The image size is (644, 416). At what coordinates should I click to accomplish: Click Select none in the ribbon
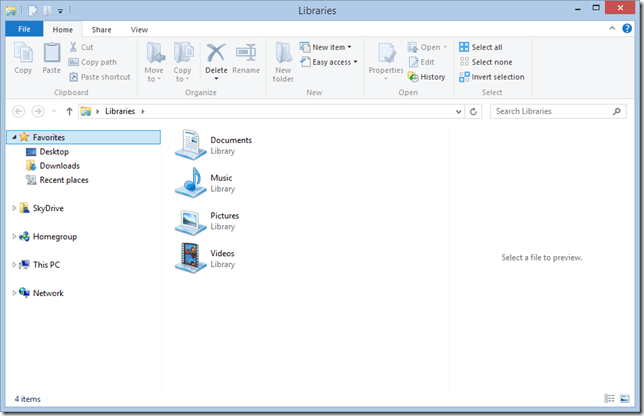click(486, 62)
